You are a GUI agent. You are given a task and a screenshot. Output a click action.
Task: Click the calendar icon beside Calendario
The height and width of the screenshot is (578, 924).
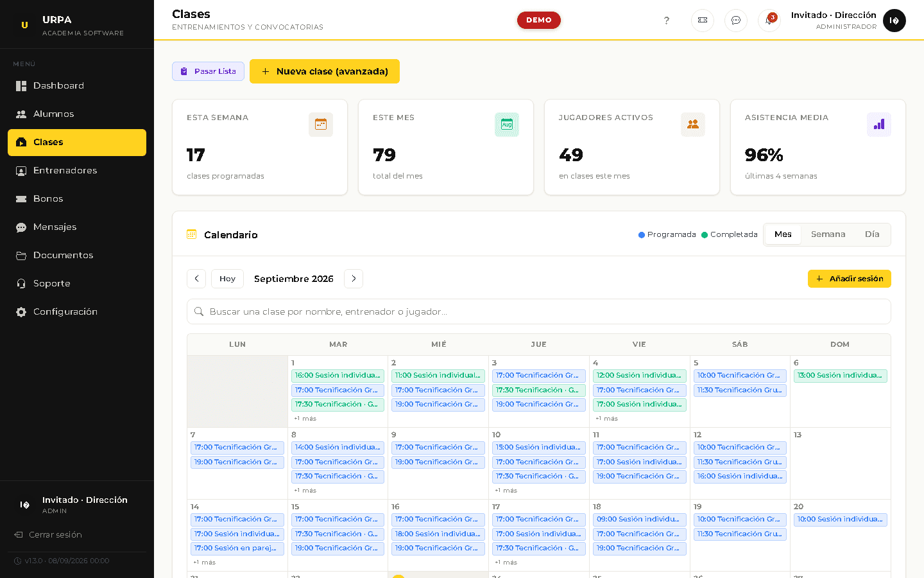191,234
